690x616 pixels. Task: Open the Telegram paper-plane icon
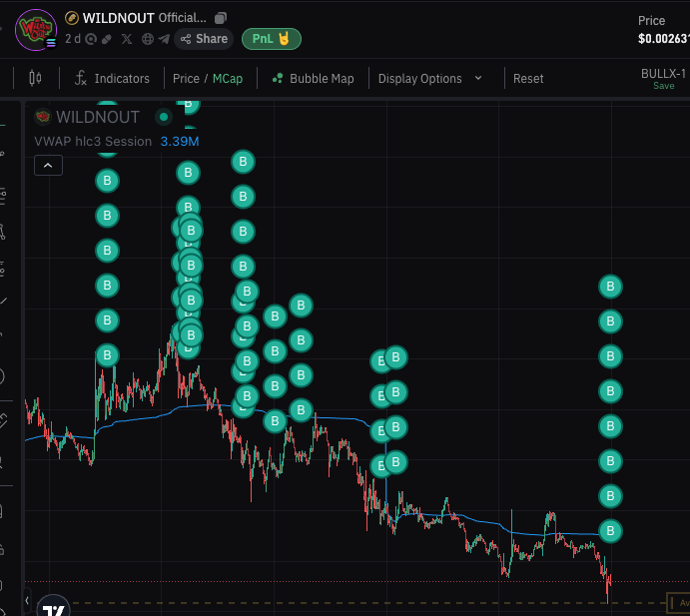(164, 39)
